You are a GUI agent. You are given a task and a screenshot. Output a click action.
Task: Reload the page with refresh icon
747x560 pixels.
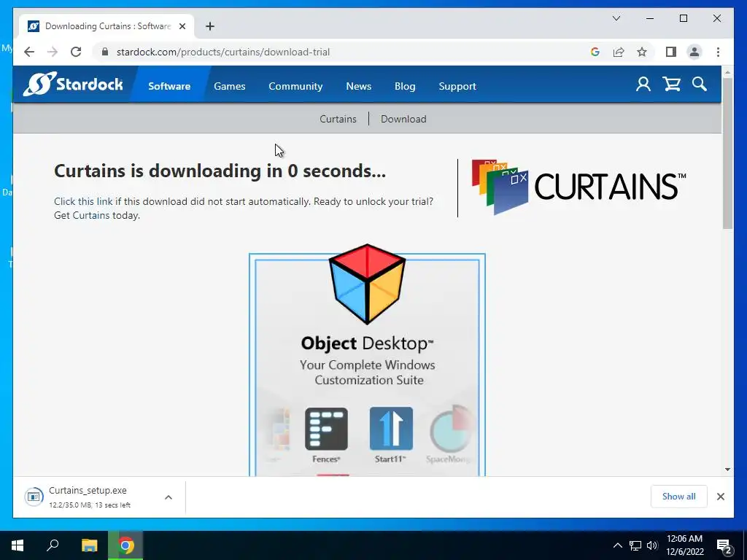(76, 52)
